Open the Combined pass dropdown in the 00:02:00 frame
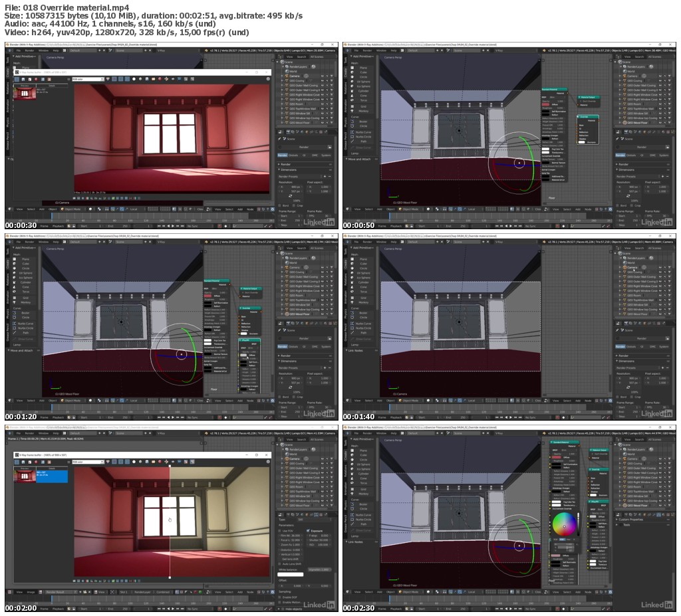This screenshot has height=616, width=681. 164,592
